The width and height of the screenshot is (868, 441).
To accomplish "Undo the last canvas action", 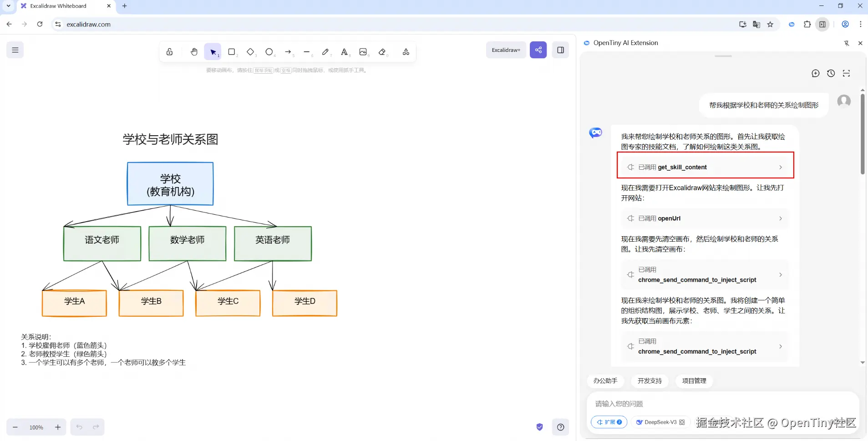I will (79, 427).
